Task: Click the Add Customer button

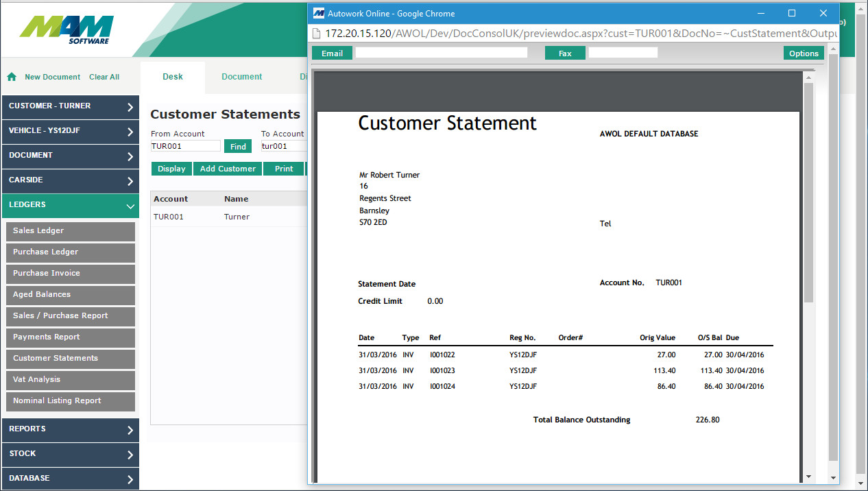Action: click(x=228, y=169)
